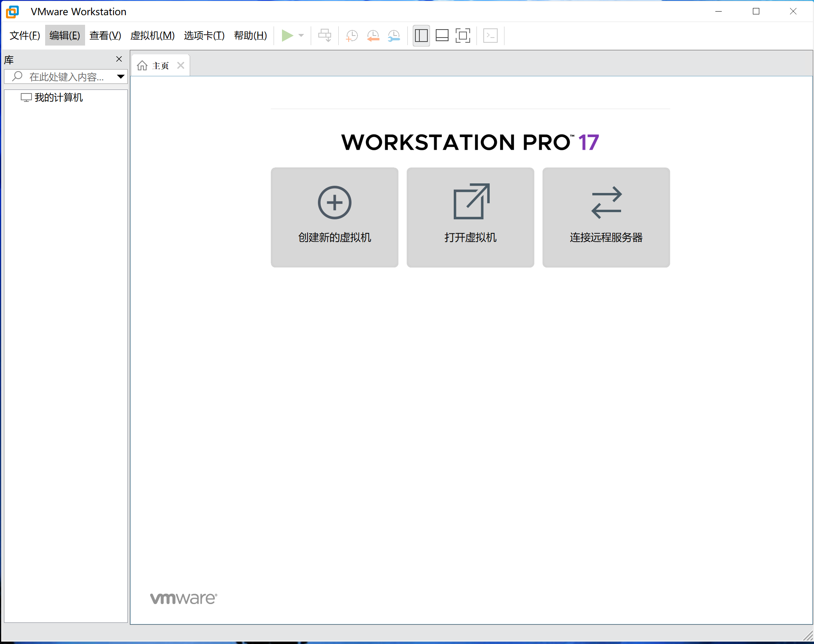814x644 pixels.
Task: Minimize the VMware Workstation window
Action: pos(718,12)
